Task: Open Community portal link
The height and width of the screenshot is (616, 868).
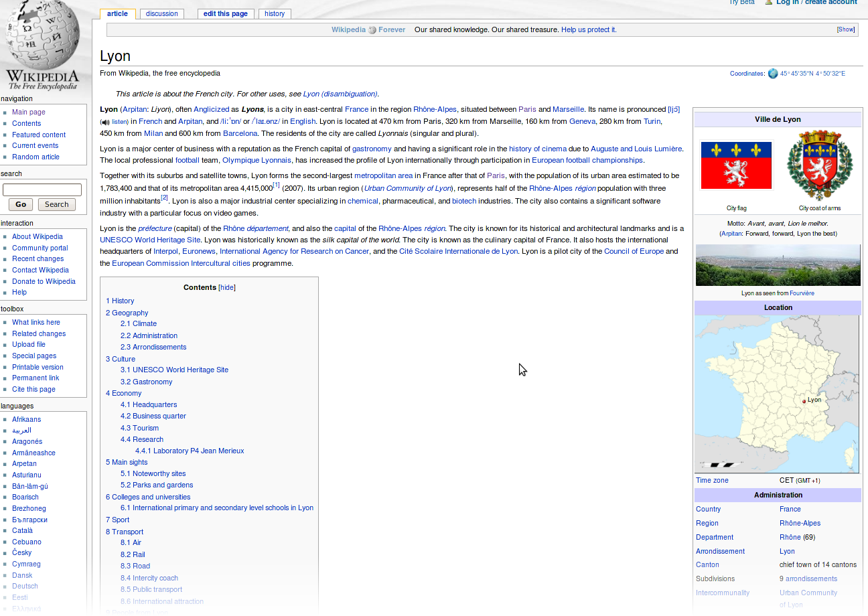Action: [40, 248]
